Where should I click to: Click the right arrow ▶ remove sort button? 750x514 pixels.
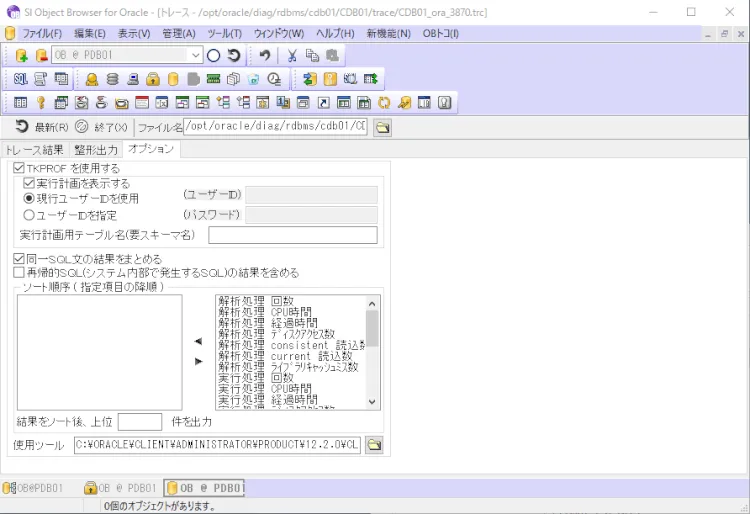(x=199, y=361)
